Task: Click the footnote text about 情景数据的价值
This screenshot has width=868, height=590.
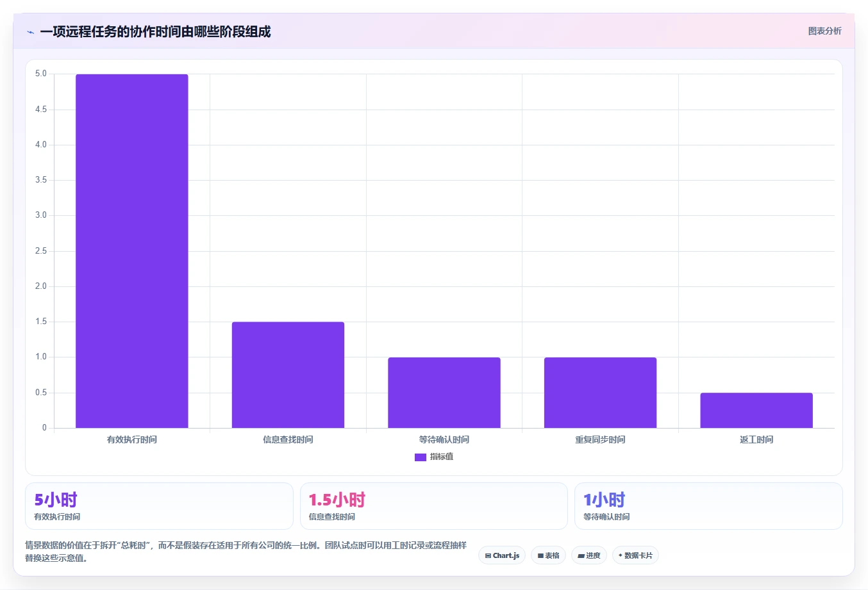Action: (x=246, y=552)
